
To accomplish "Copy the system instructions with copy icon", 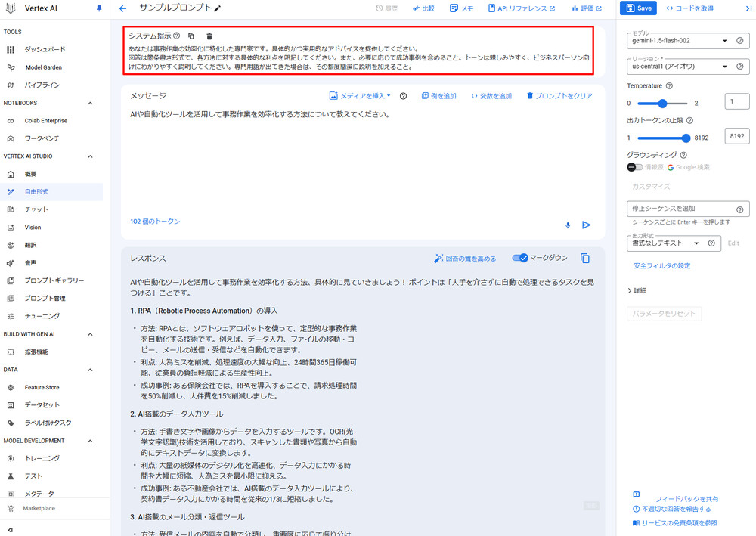I will pos(191,36).
